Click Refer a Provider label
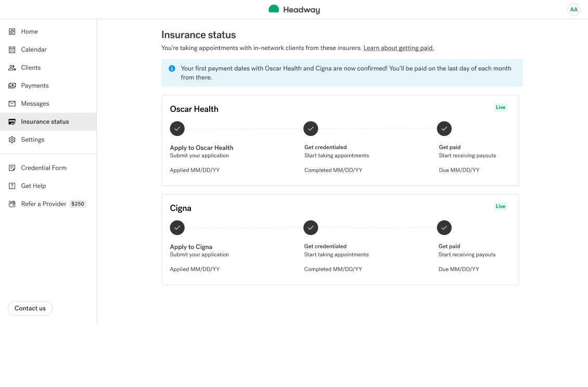 click(x=44, y=204)
